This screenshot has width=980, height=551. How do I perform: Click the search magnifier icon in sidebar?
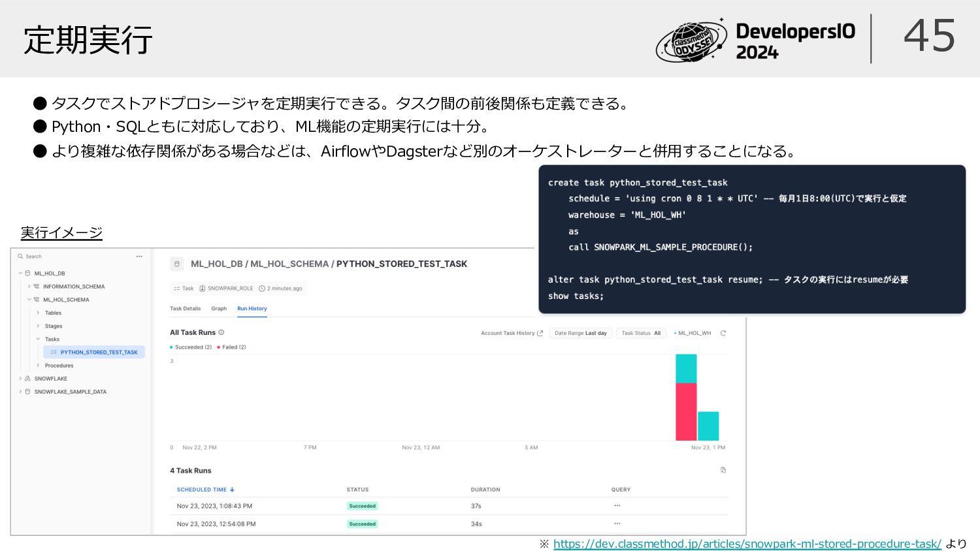[x=20, y=257]
